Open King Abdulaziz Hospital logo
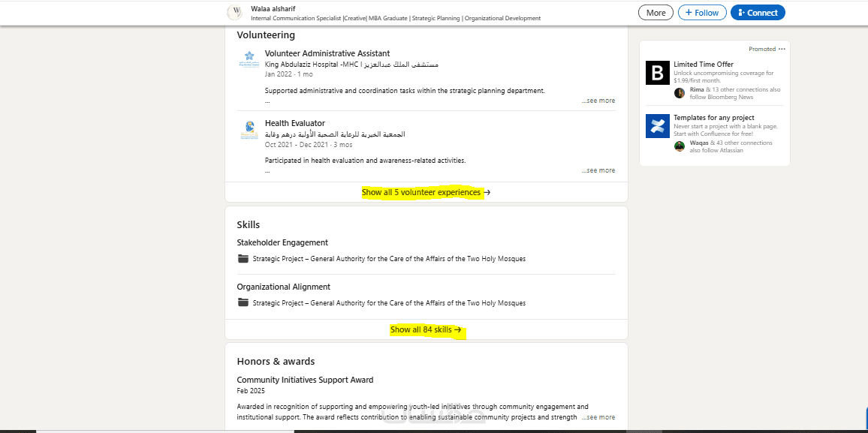The image size is (868, 433). click(249, 59)
